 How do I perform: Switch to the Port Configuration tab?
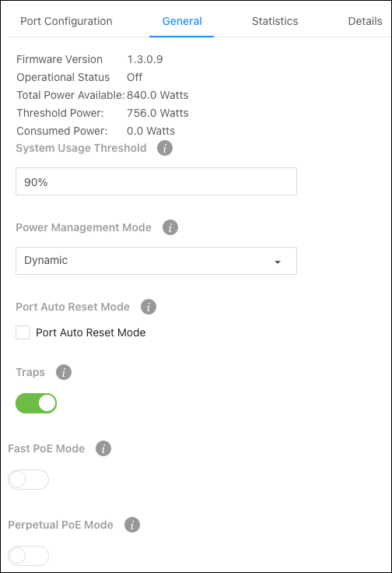[x=66, y=21]
